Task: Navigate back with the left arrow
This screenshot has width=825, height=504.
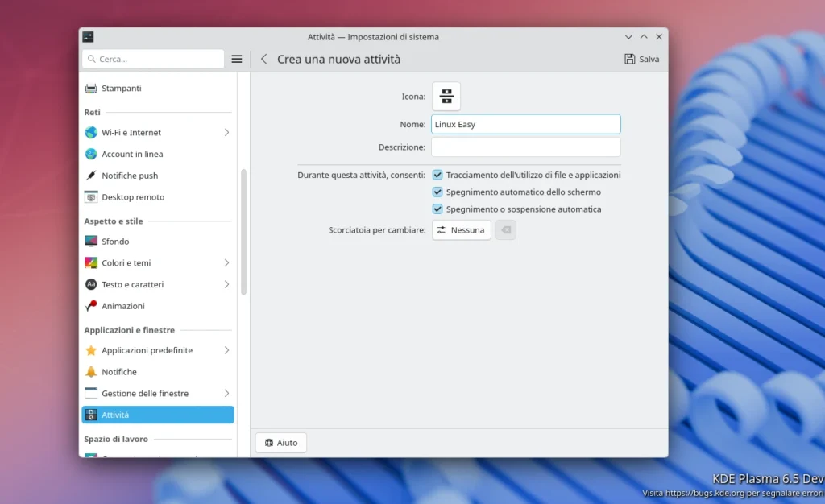Action: [263, 59]
